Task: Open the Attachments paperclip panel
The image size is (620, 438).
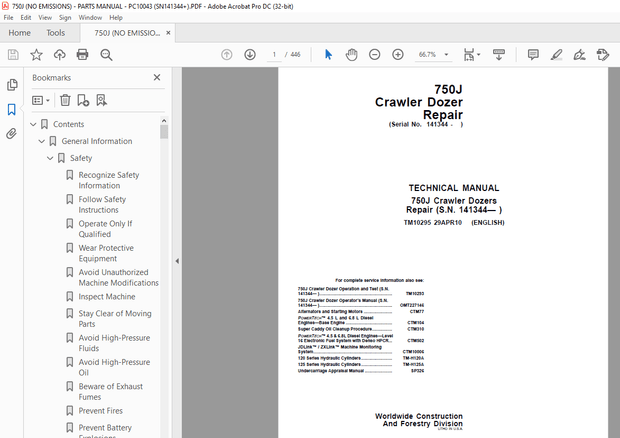Action: 12,134
